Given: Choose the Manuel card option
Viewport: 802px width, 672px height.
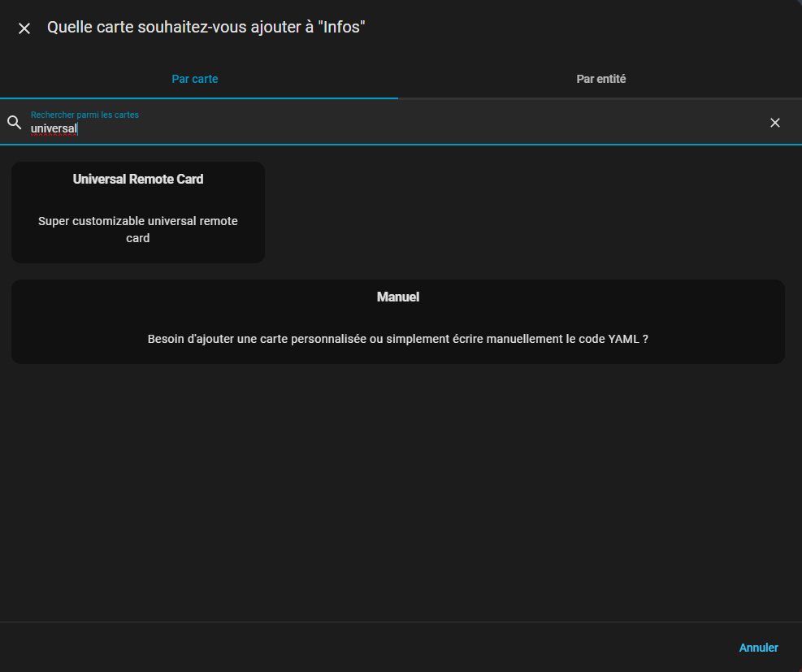Looking at the screenshot, I should point(397,322).
